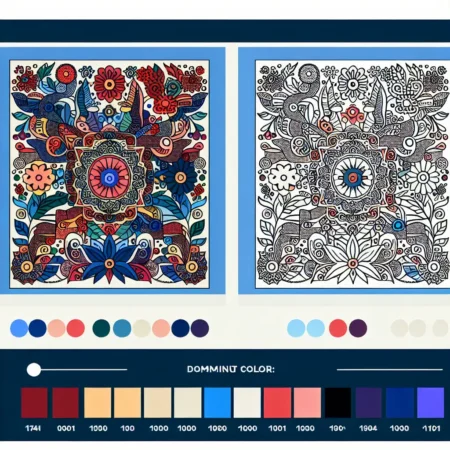The width and height of the screenshot is (450, 450).
Task: Select the dark red swatch labeled 0001
Action: tap(66, 403)
